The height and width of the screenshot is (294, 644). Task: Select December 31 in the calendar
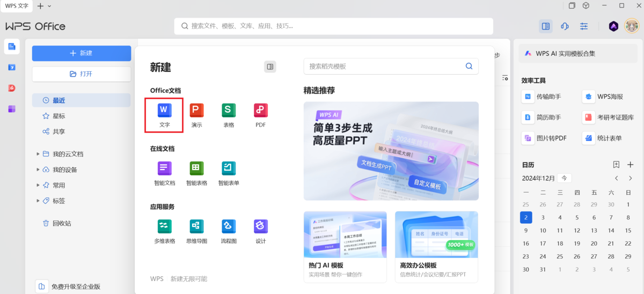click(x=543, y=270)
